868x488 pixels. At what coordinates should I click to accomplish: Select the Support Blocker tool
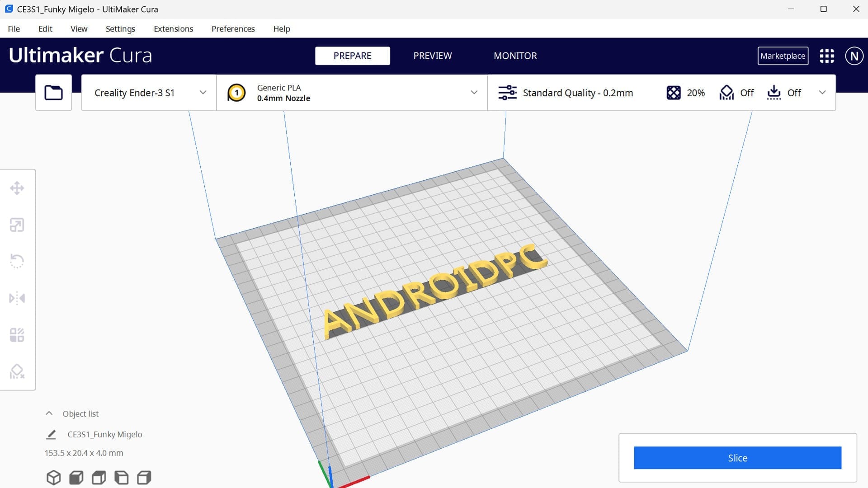[17, 371]
